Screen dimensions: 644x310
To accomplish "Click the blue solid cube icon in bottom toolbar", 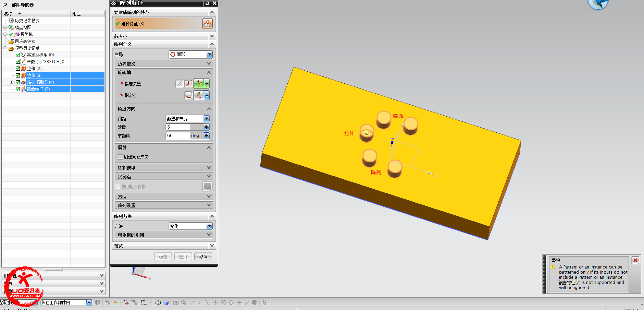I will [166, 302].
